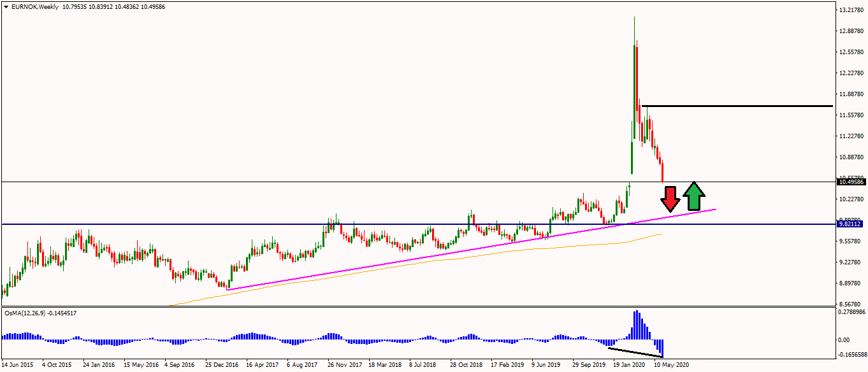The width and height of the screenshot is (868, 372).
Task: Click the 10.22780 price axis label
Action: [x=852, y=199]
